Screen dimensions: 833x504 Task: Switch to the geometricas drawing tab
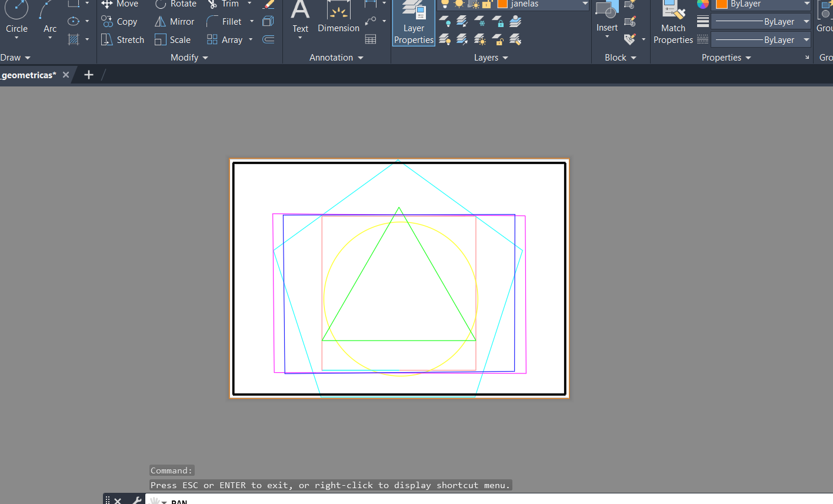(x=28, y=75)
